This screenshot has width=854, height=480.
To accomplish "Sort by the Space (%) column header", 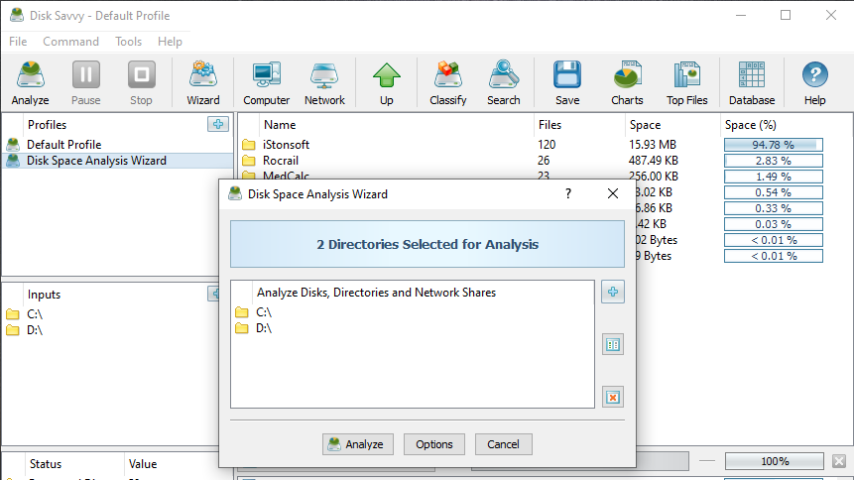I will pos(751,125).
